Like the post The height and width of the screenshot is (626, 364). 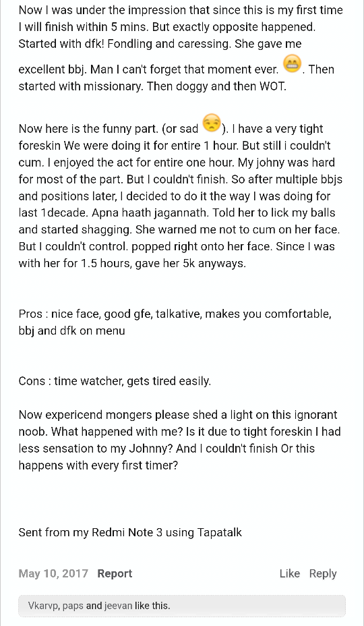(289, 573)
